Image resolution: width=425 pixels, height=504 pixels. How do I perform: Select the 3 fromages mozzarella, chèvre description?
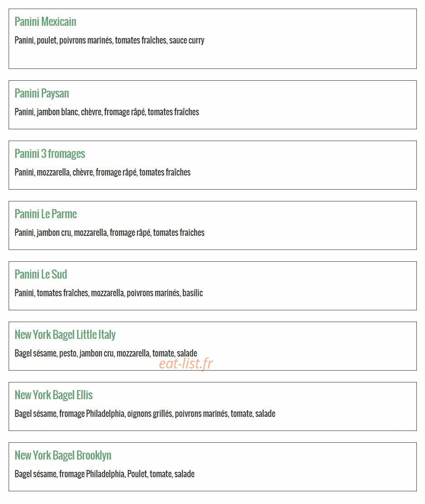[x=103, y=172]
